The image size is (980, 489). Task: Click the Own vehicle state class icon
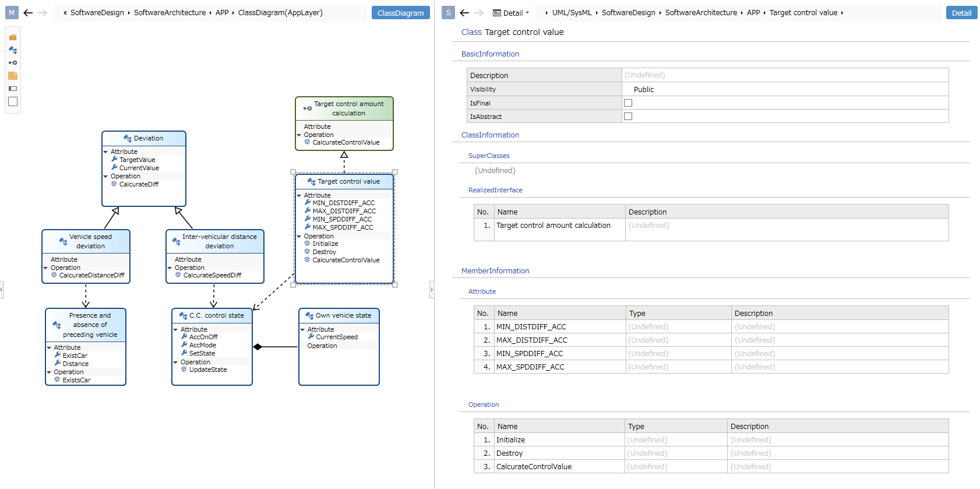click(x=309, y=316)
